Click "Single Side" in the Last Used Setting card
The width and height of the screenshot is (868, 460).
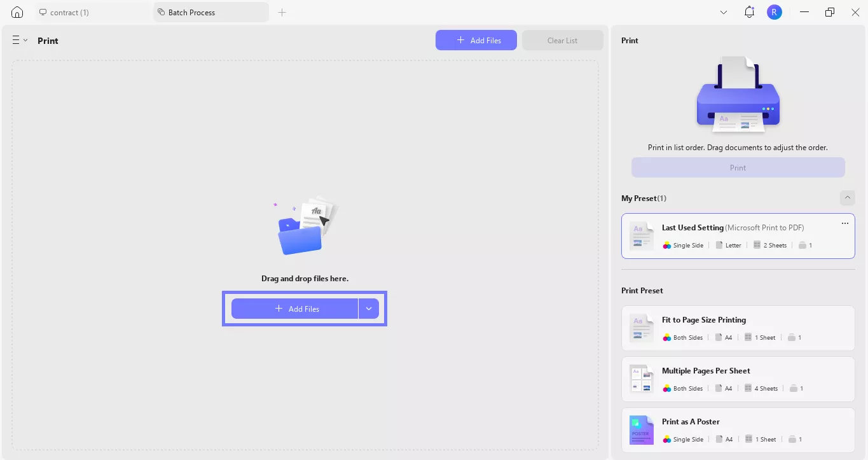pos(688,246)
